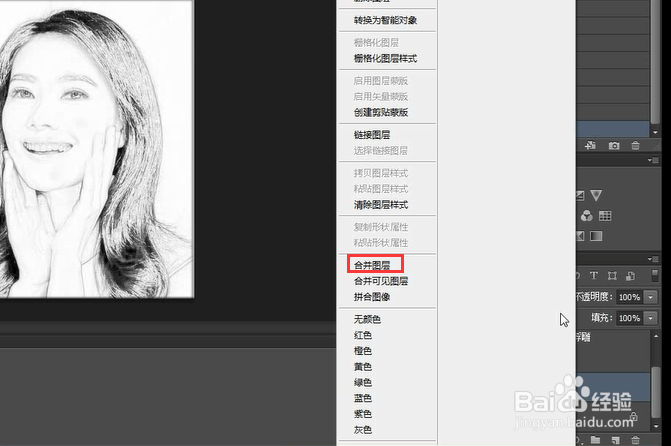Add a Channel Mixer adjustment (three circles)
The width and height of the screenshot is (671, 446).
586,216
